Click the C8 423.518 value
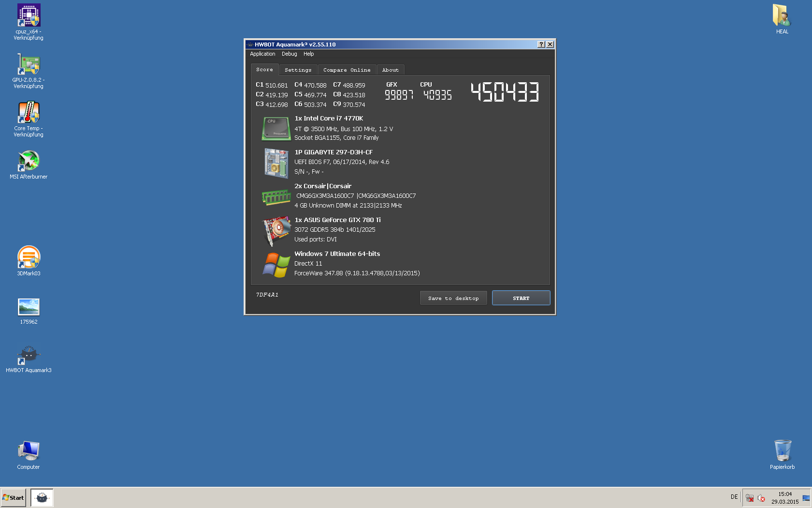 pos(349,95)
